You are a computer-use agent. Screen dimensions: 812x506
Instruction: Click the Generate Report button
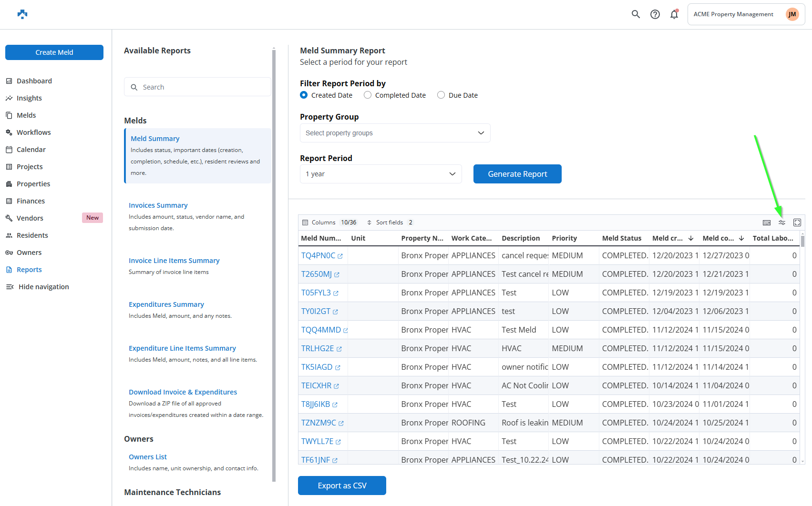click(517, 174)
